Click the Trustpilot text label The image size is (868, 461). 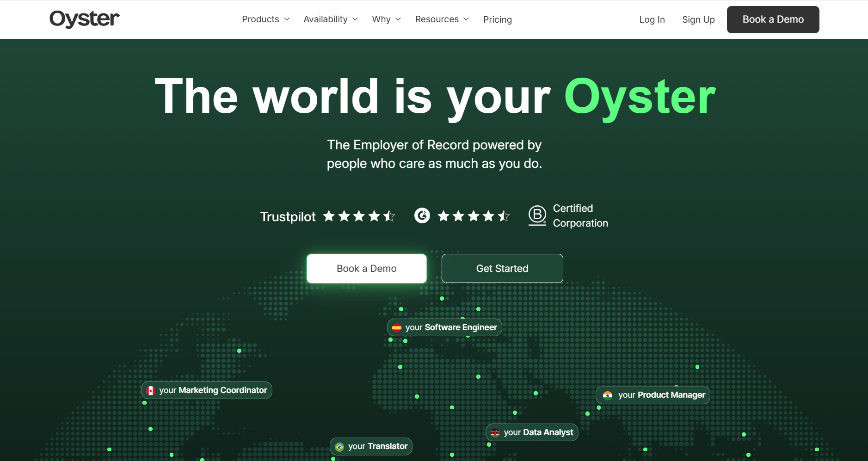point(288,216)
